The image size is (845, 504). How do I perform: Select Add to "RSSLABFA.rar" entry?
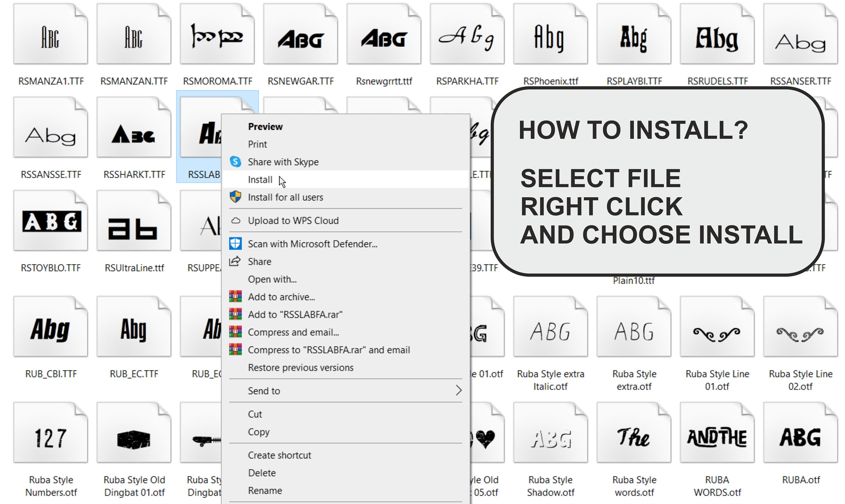(345, 315)
